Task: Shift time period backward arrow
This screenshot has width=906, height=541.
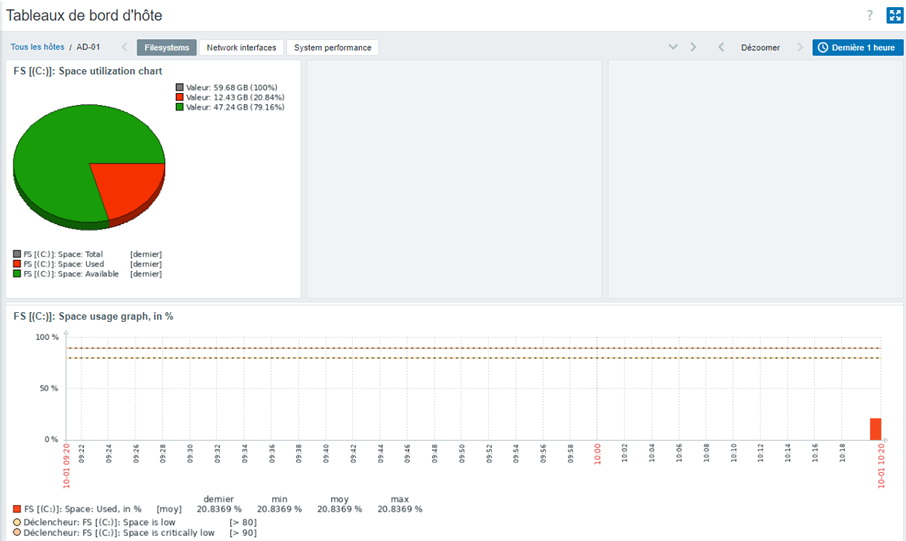Action: tap(721, 47)
